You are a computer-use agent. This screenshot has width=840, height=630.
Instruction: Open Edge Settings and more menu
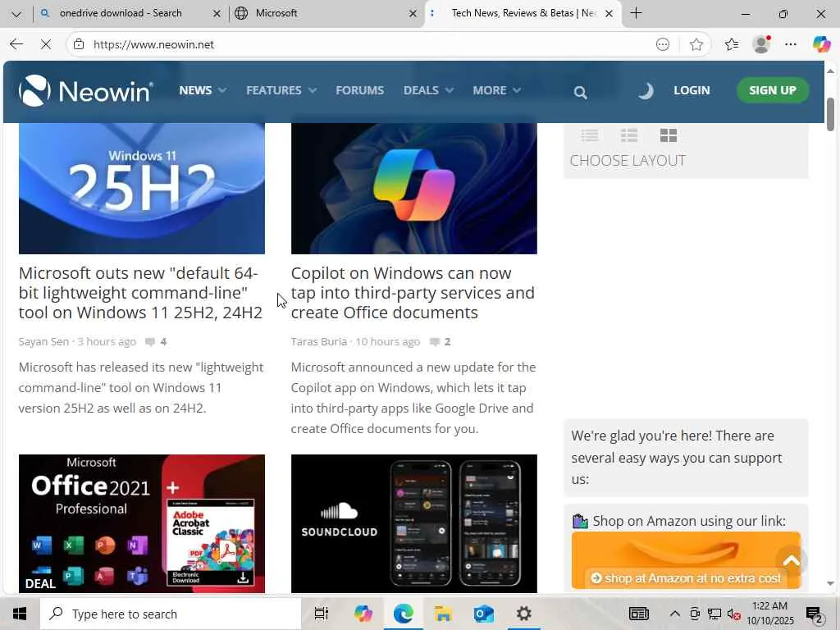coord(791,44)
